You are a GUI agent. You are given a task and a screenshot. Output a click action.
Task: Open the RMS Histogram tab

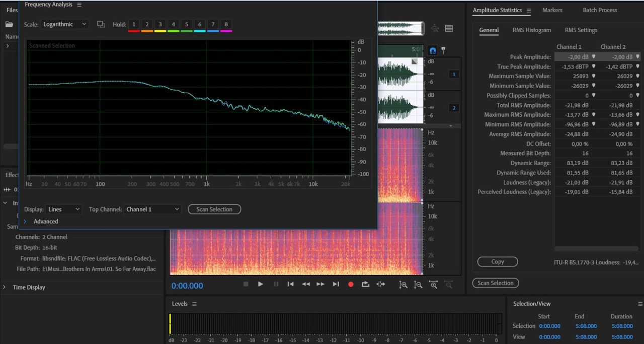531,30
